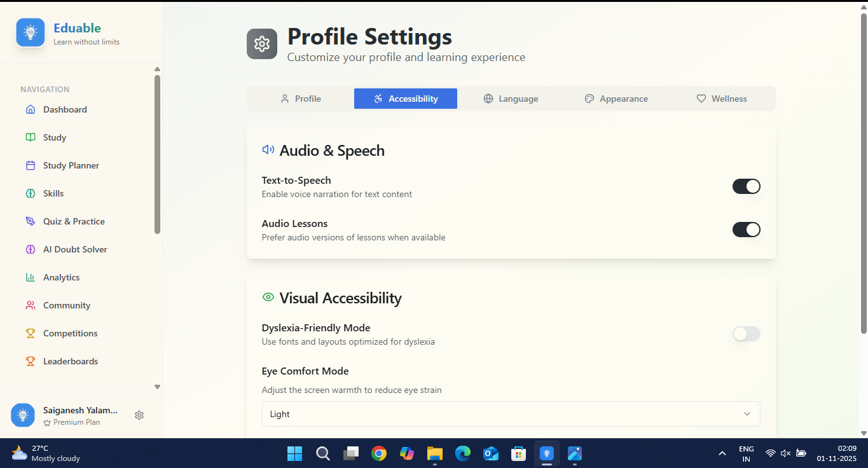The height and width of the screenshot is (468, 868).
Task: Show hidden system tray icons chevron
Action: coord(722,453)
